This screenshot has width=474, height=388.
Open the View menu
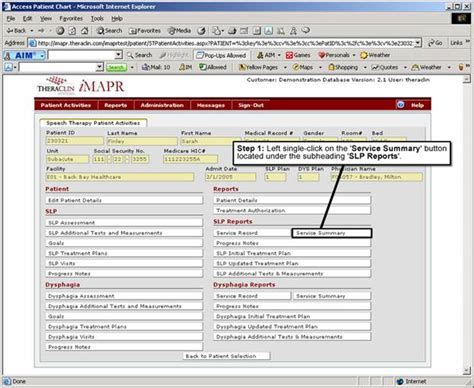coord(46,19)
